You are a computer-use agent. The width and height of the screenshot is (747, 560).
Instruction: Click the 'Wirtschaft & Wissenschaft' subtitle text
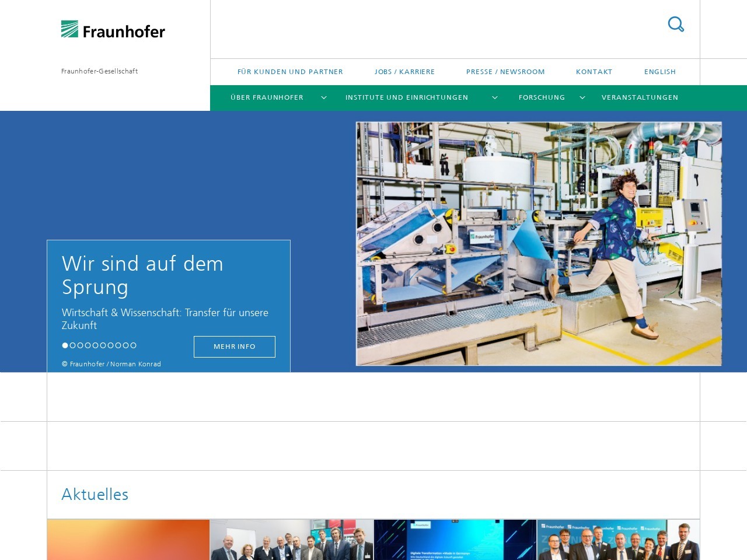pos(165,319)
